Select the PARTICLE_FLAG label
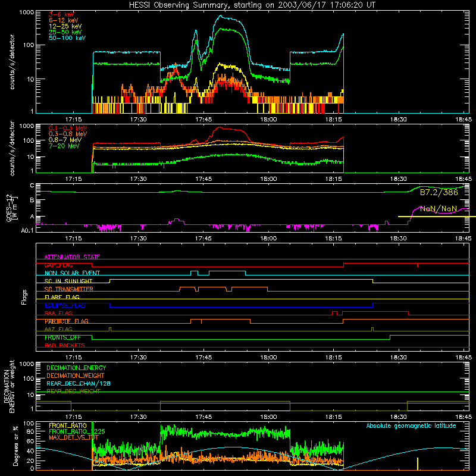The height and width of the screenshot is (476, 476). point(67,321)
